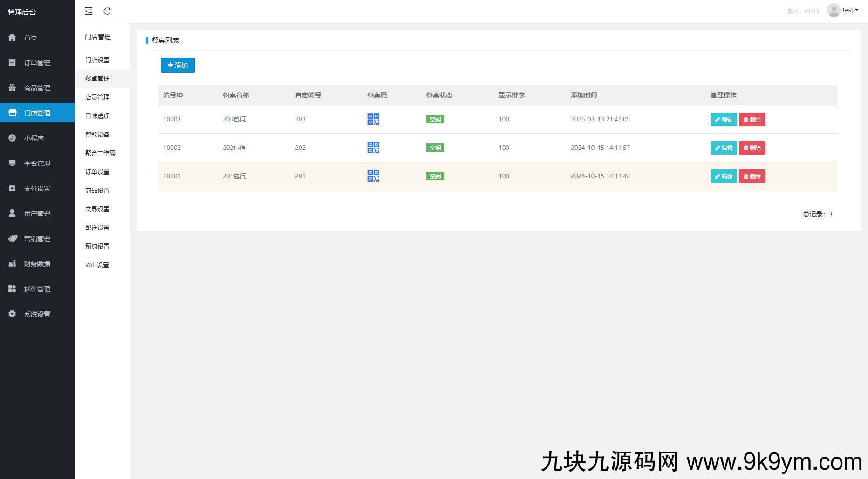Click the 总记录: 3 total count

[x=817, y=214]
